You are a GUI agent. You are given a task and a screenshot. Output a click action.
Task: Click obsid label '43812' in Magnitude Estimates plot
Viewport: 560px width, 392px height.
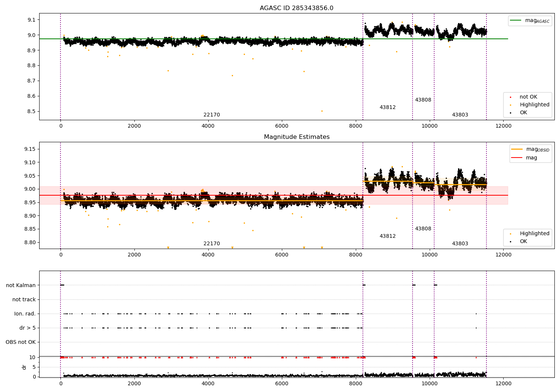388,236
